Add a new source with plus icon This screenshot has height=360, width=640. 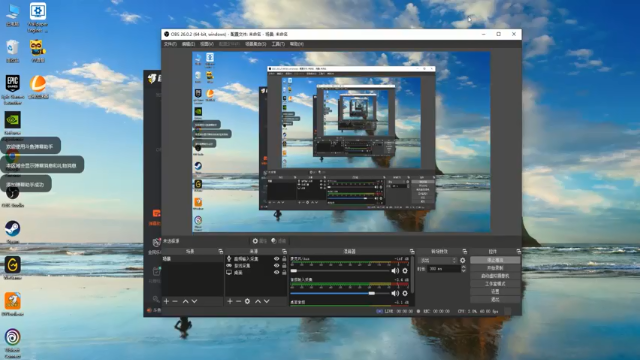[230, 301]
